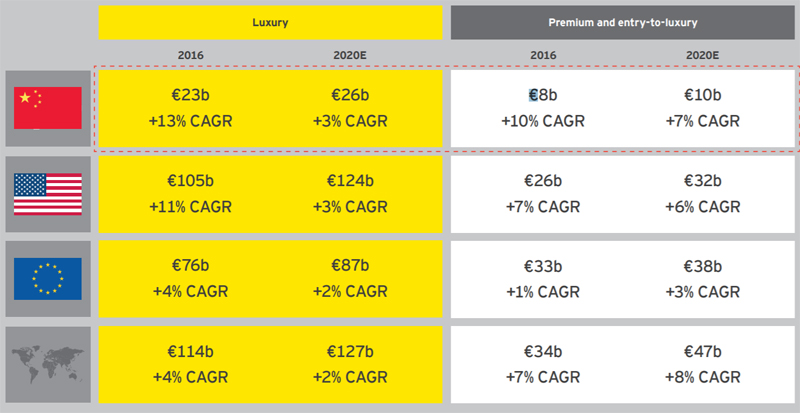800x413 pixels.
Task: Click the China flag icon
Action: click(x=48, y=108)
